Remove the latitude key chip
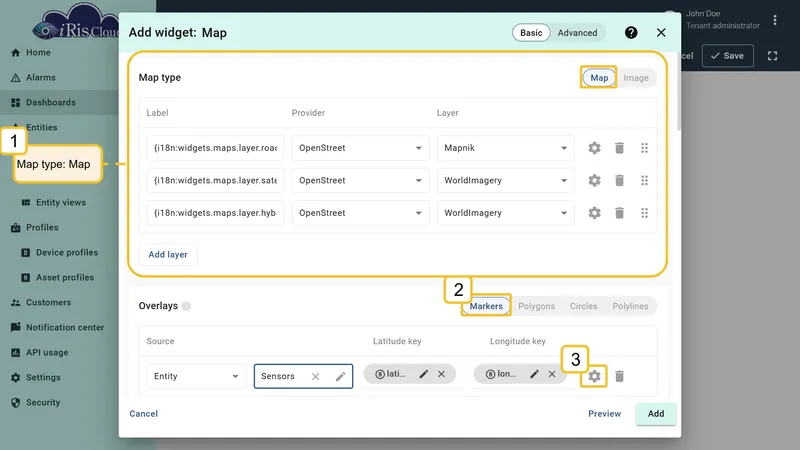Viewport: 800px width, 450px height. tap(441, 374)
